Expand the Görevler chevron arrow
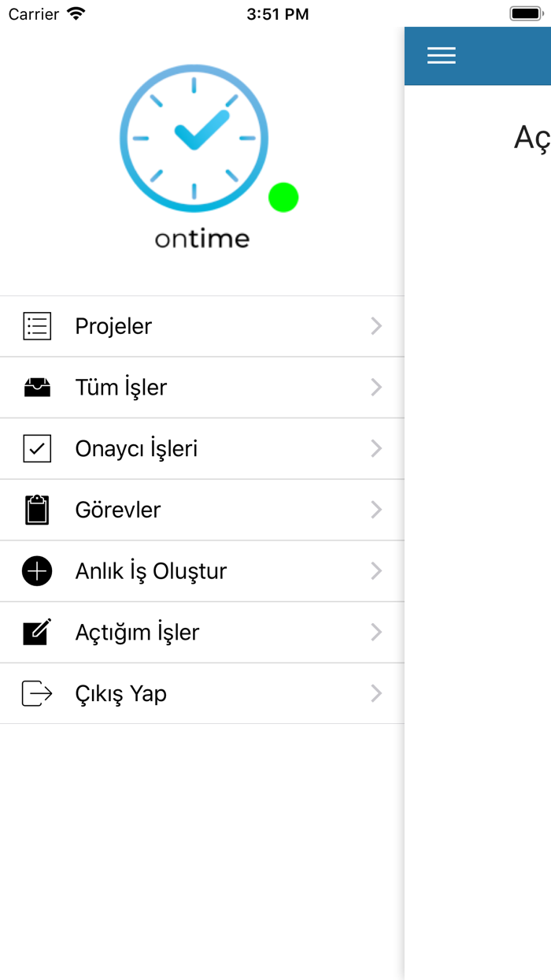 (376, 509)
